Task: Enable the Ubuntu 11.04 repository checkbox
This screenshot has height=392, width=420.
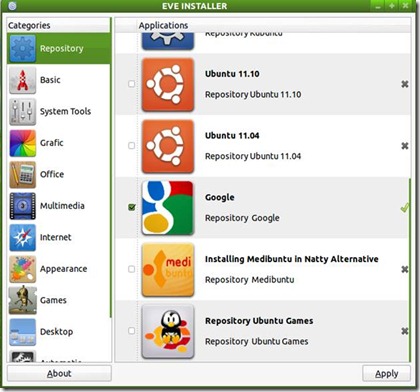Action: (x=132, y=146)
